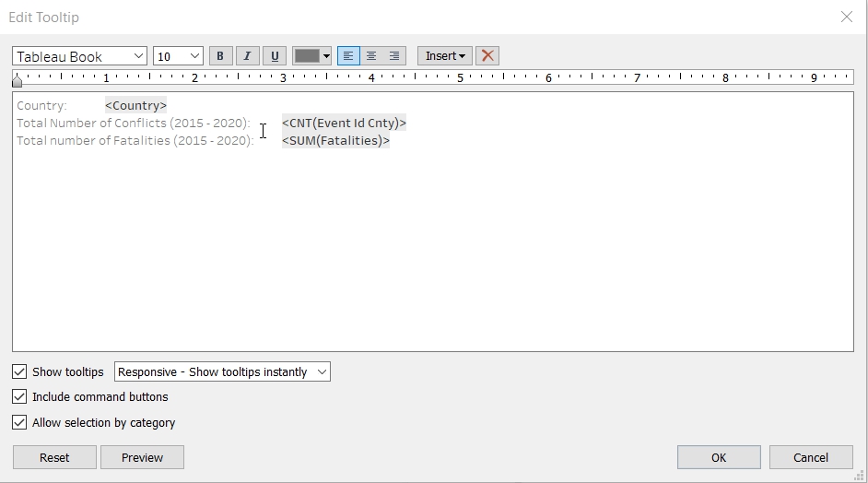The image size is (868, 483).
Task: Align text to the left
Action: coord(348,56)
